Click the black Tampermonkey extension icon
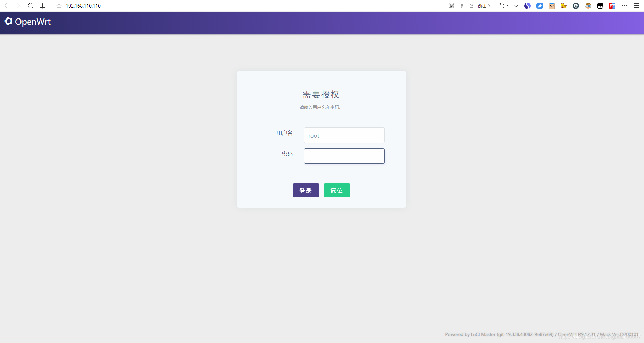Screen dimensions: 644x343 click(600, 6)
